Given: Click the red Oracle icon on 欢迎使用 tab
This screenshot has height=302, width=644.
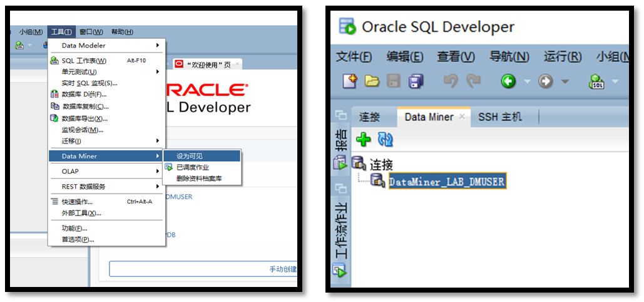Looking at the screenshot, I should click(179, 64).
